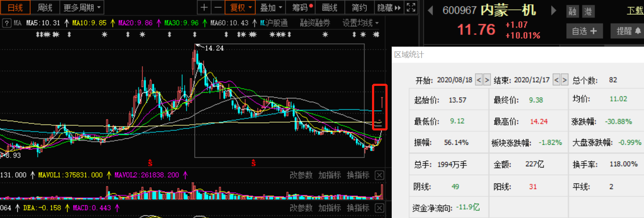Click the 隐藏 hide panel arrows
Image resolution: width=644 pixels, height=218 pixels.
[389, 8]
